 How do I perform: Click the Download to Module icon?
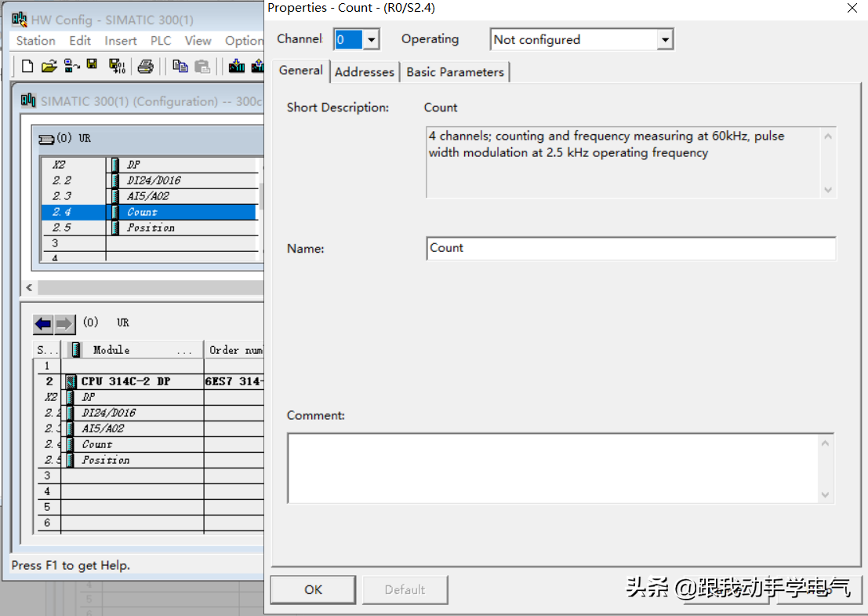[x=236, y=66]
